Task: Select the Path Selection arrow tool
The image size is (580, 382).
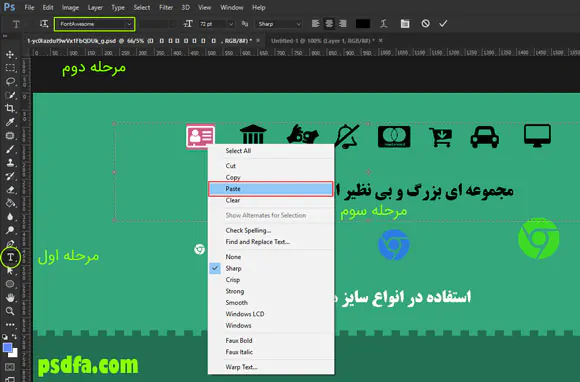Action: coord(10,271)
